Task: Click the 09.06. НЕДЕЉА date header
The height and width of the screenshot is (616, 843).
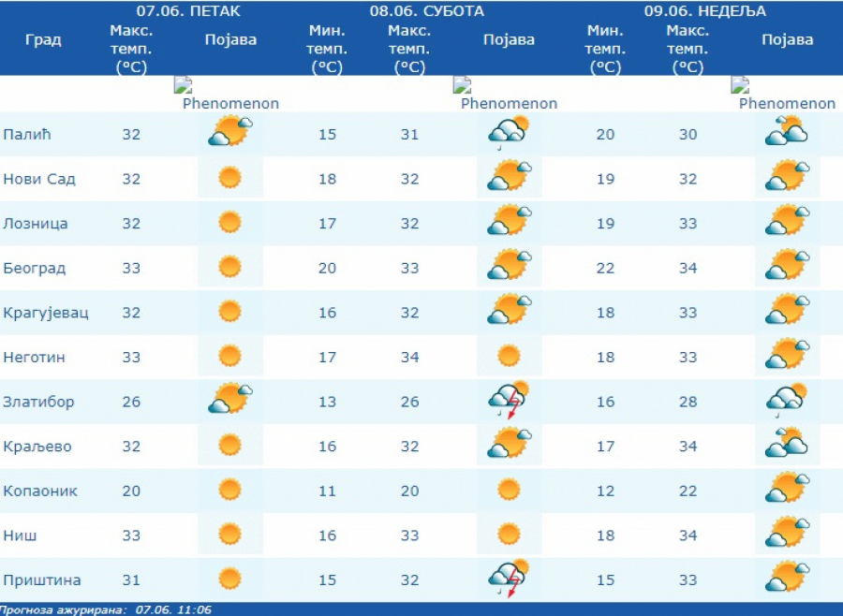Action: click(705, 11)
